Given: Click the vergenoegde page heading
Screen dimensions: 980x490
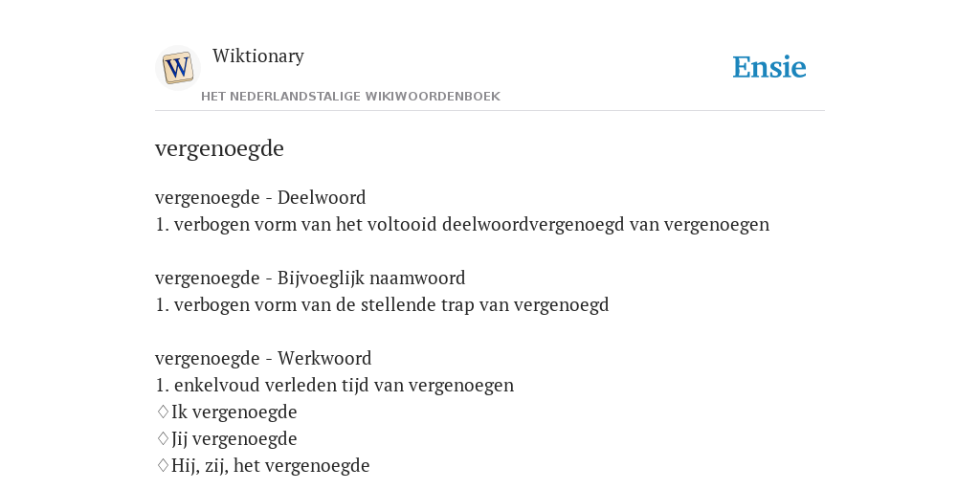Looking at the screenshot, I should pyautogui.click(x=219, y=148).
